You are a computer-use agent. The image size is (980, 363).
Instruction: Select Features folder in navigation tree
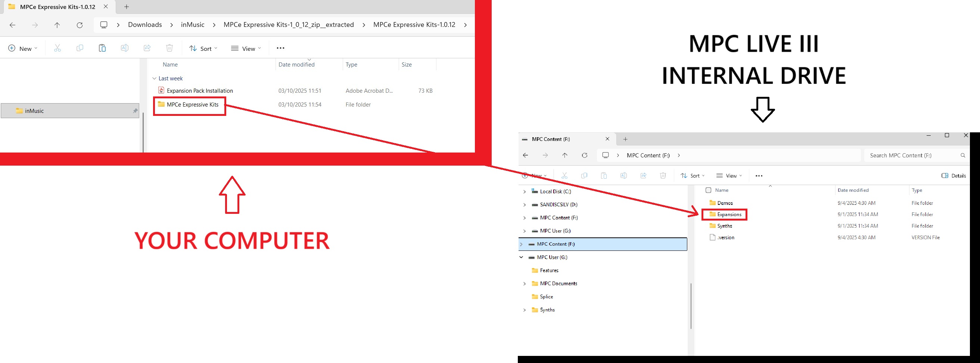545,270
